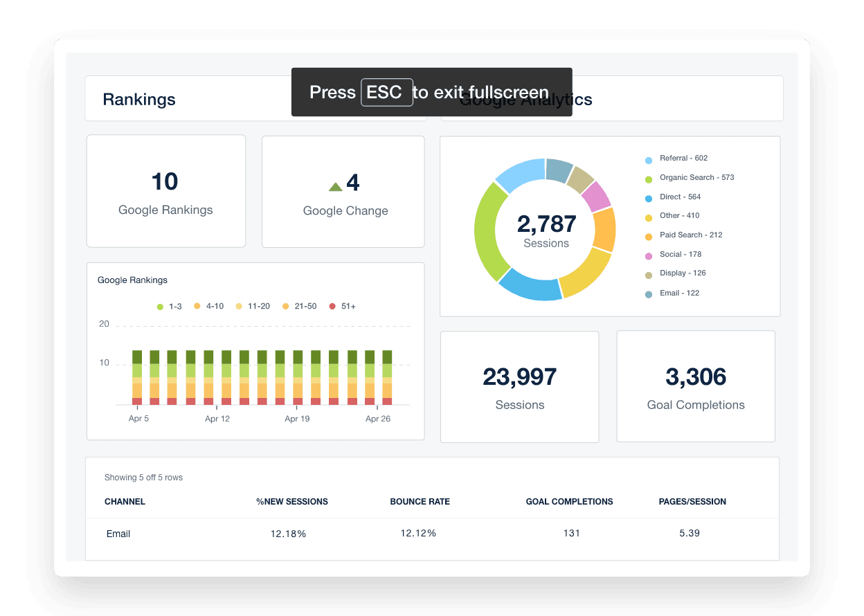Viewport: 864px width, 616px height.
Task: Expand the BOUNCE RATE column header
Action: tap(420, 502)
